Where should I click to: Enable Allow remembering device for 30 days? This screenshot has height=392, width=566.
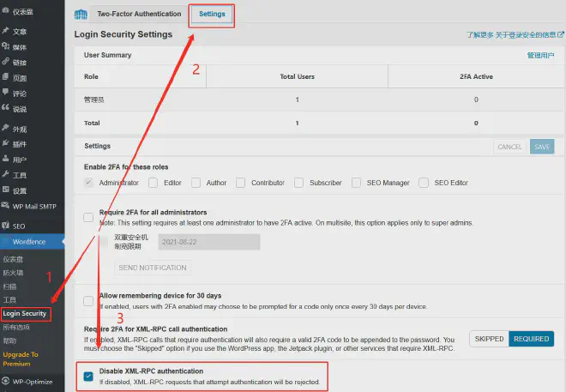click(89, 301)
